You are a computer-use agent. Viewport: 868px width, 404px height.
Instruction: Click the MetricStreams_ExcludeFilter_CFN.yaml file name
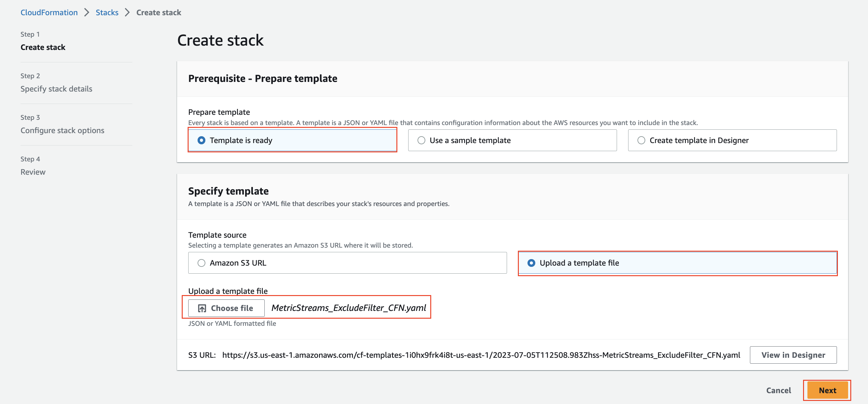[x=349, y=307]
